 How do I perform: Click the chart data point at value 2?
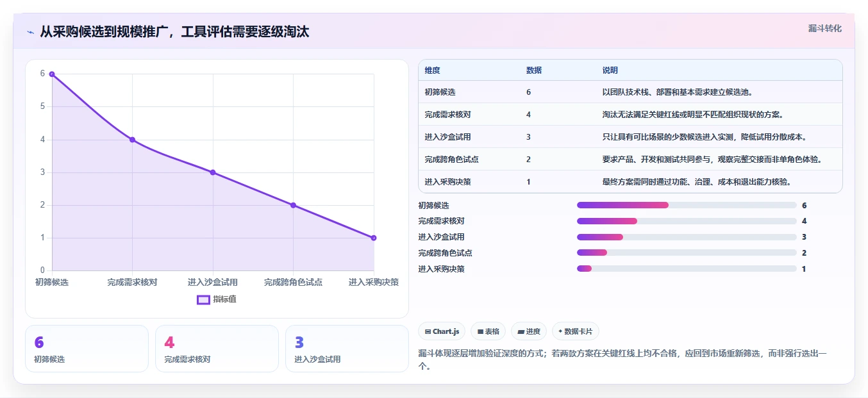click(293, 205)
